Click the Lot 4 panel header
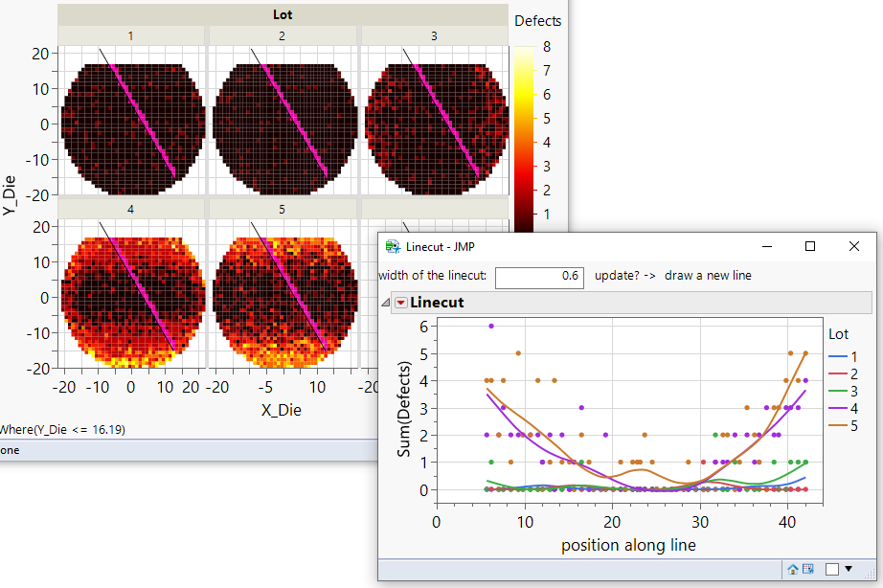The height and width of the screenshot is (588, 883). (130, 210)
